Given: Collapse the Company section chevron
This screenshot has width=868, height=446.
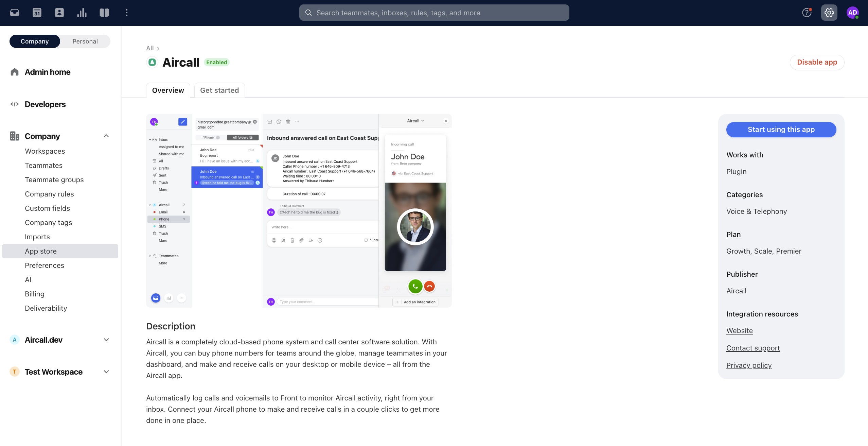Looking at the screenshot, I should click(x=106, y=136).
